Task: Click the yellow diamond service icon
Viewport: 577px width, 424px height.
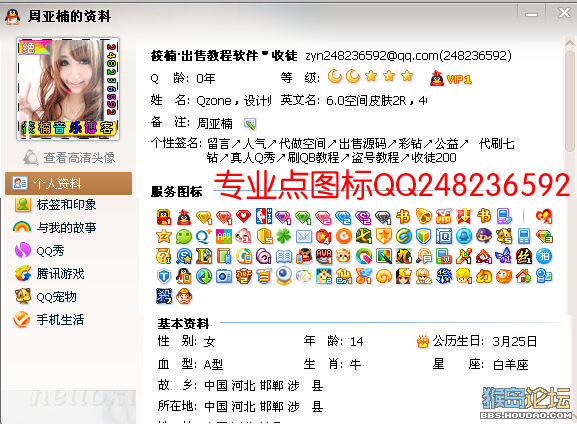Action: [x=204, y=217]
